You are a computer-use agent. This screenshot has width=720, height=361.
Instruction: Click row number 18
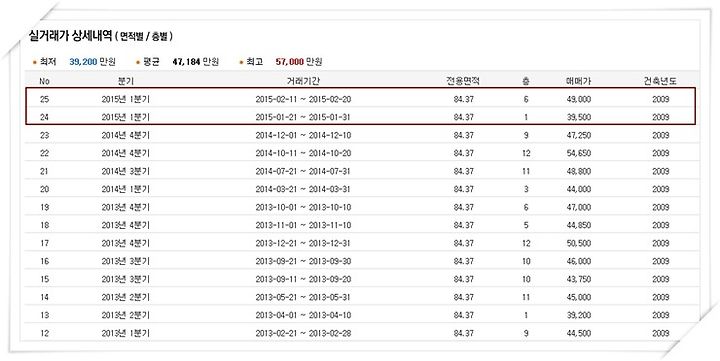click(45, 225)
